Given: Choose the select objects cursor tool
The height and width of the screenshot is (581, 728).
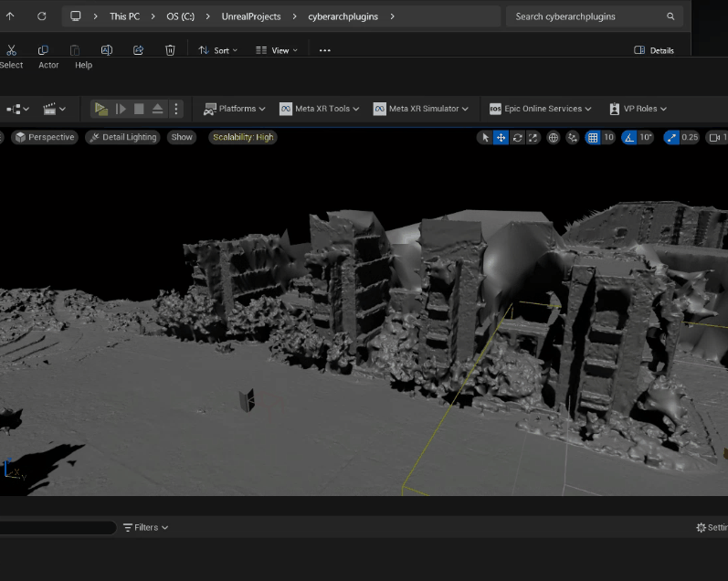Looking at the screenshot, I should coord(485,137).
